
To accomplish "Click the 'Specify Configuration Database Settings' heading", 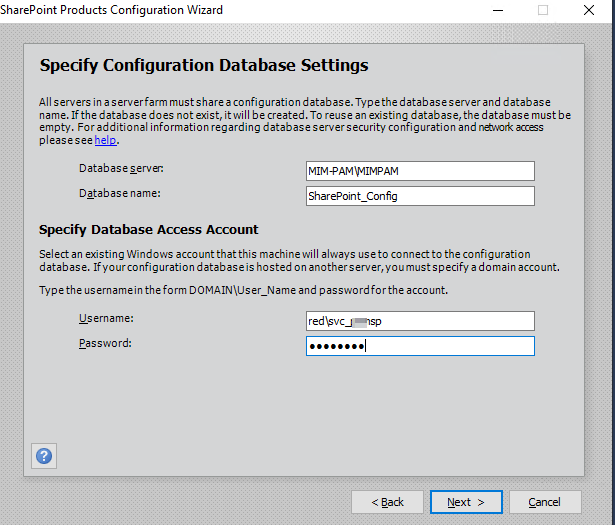I will pos(204,66).
